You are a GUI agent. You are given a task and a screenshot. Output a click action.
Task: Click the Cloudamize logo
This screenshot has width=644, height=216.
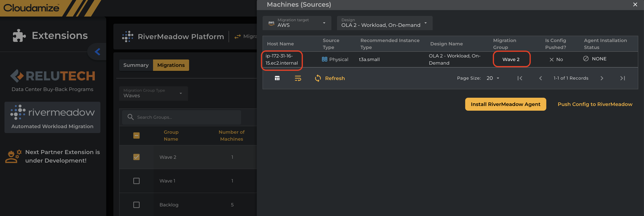tap(31, 8)
